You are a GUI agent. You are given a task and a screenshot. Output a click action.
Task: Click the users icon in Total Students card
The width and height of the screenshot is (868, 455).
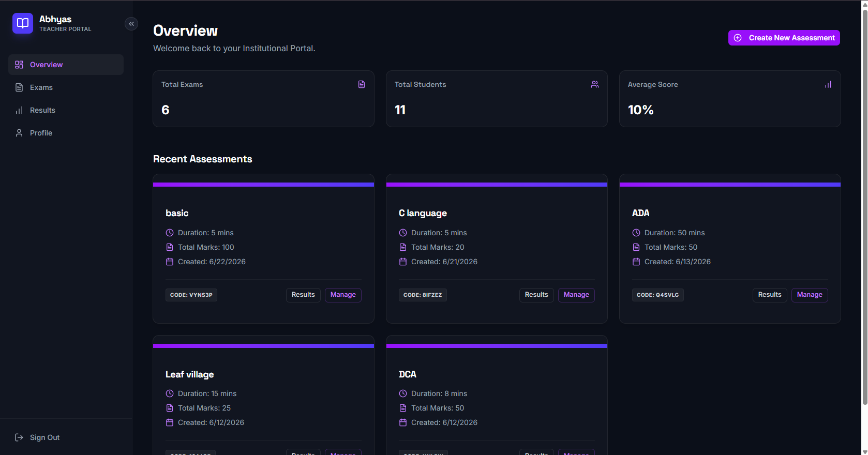tap(595, 84)
